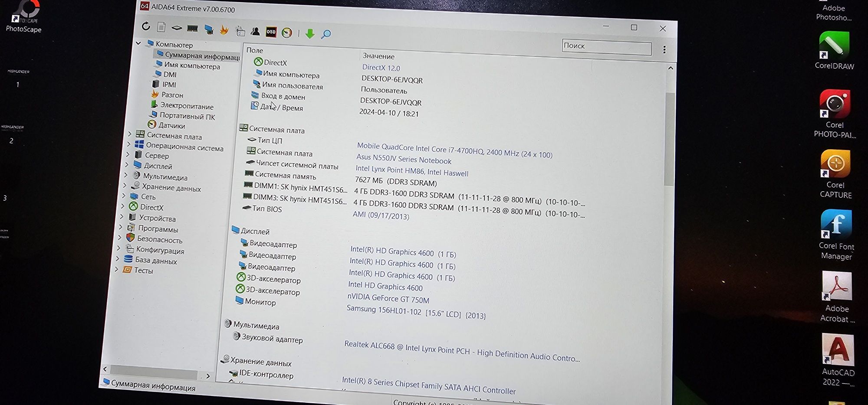The width and height of the screenshot is (868, 405).
Task: Start the System Stability Test flame icon
Action: click(224, 29)
